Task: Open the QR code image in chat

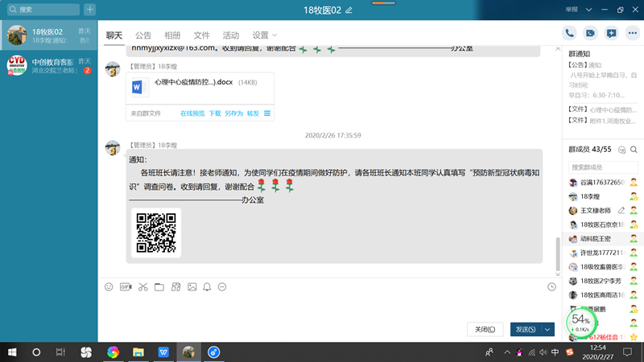Action: (x=155, y=232)
